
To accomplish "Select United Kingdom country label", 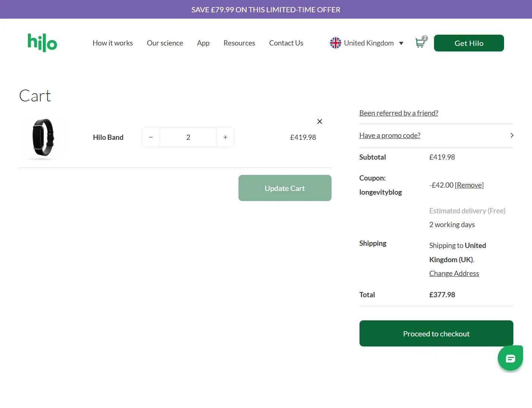I will [x=369, y=43].
